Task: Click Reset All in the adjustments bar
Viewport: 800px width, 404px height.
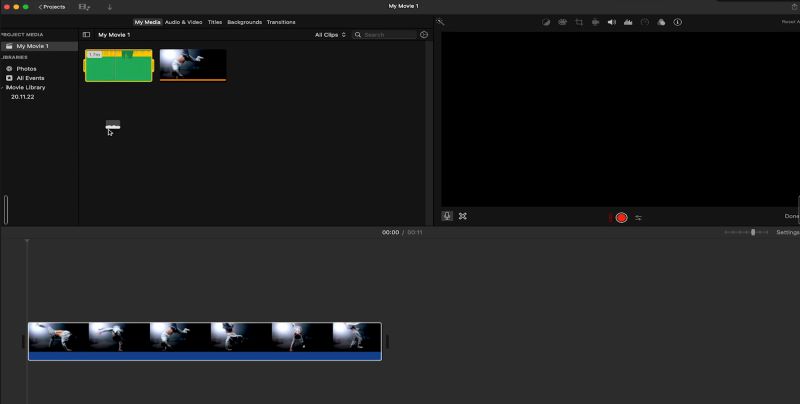Action: click(x=791, y=22)
